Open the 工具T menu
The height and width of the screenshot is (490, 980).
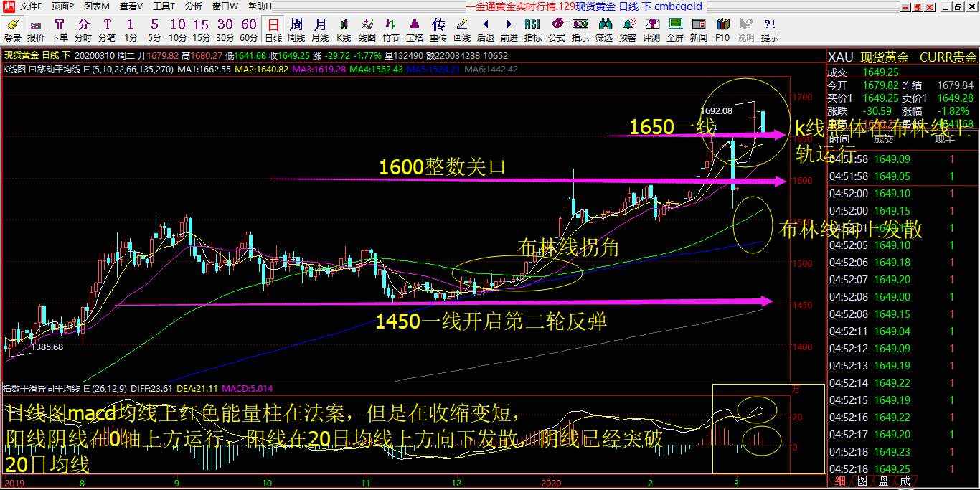(x=164, y=6)
